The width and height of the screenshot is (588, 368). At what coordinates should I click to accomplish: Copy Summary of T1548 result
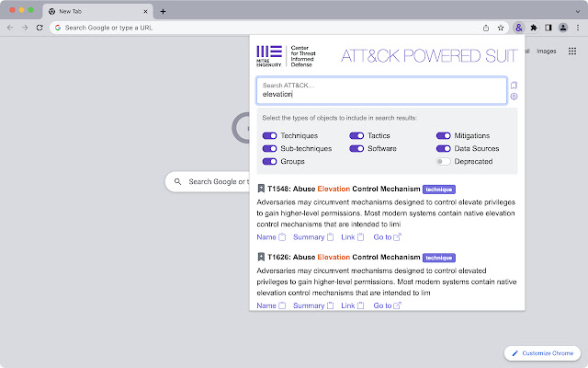313,237
